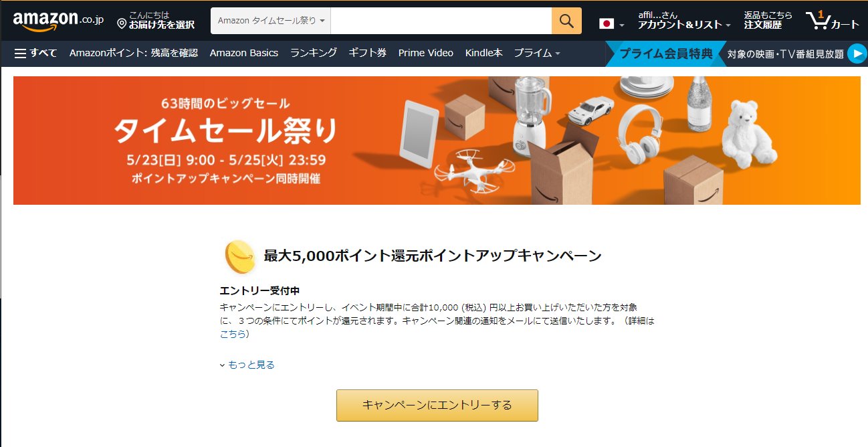Click the キャンペーンにエントリーする button
This screenshot has width=868, height=447.
point(437,405)
